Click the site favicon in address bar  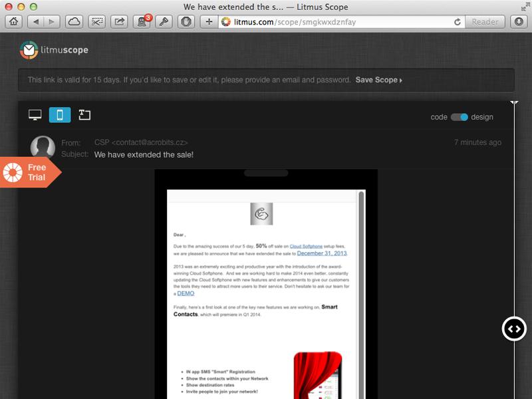[225, 22]
